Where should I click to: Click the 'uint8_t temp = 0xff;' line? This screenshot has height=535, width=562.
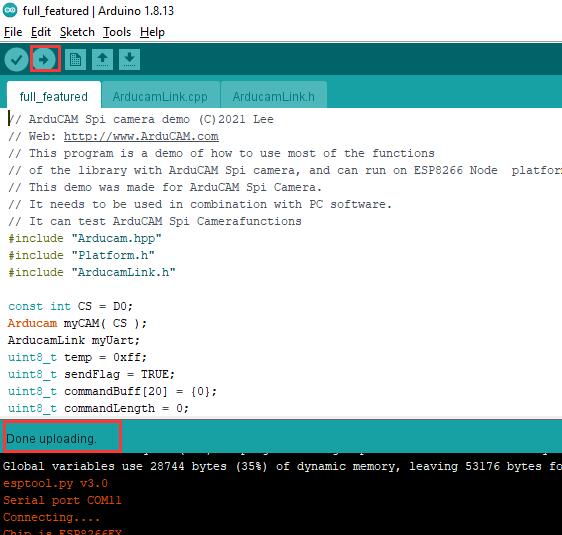pos(77,357)
